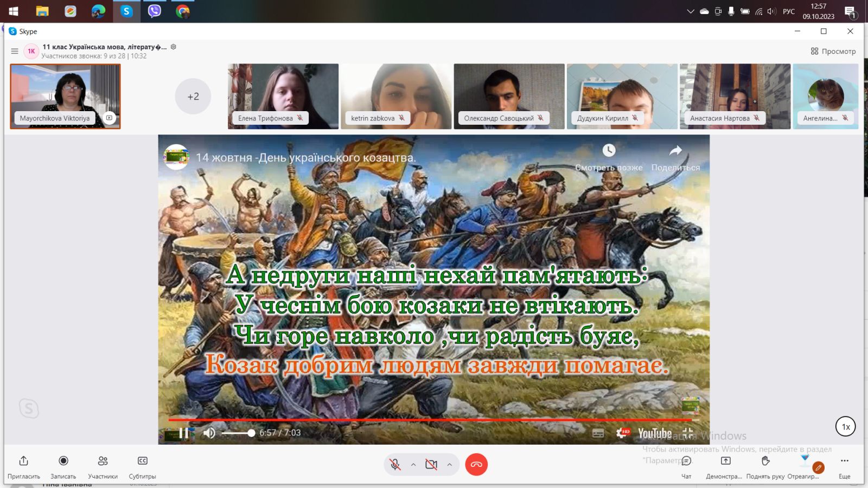
Task: Click the 11 клас Українська мова call title
Action: pyautogui.click(x=105, y=47)
